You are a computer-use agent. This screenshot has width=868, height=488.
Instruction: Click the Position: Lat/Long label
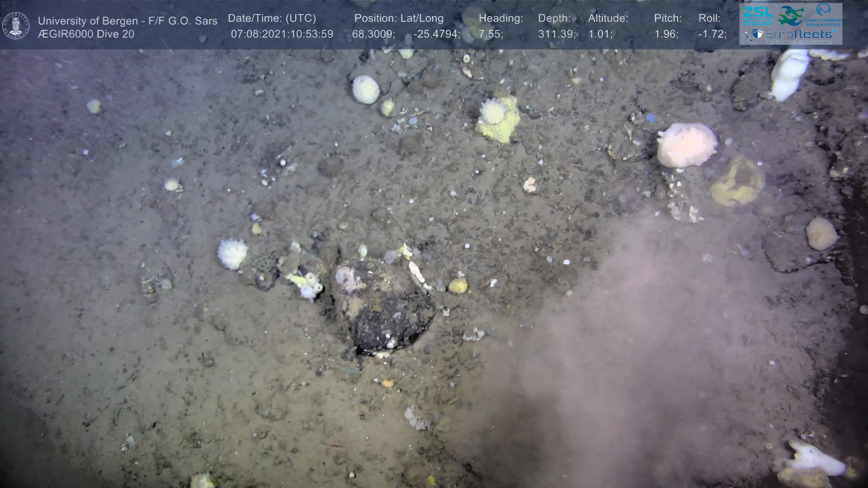(399, 19)
